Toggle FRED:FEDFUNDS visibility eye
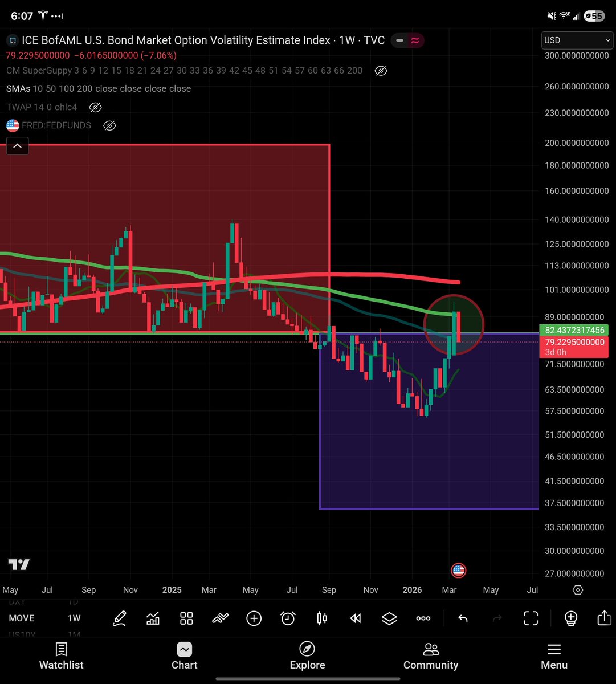 109,125
